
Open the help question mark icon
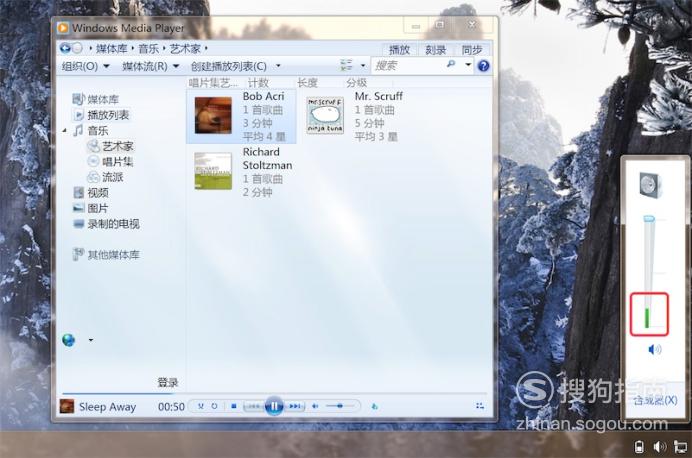click(483, 66)
